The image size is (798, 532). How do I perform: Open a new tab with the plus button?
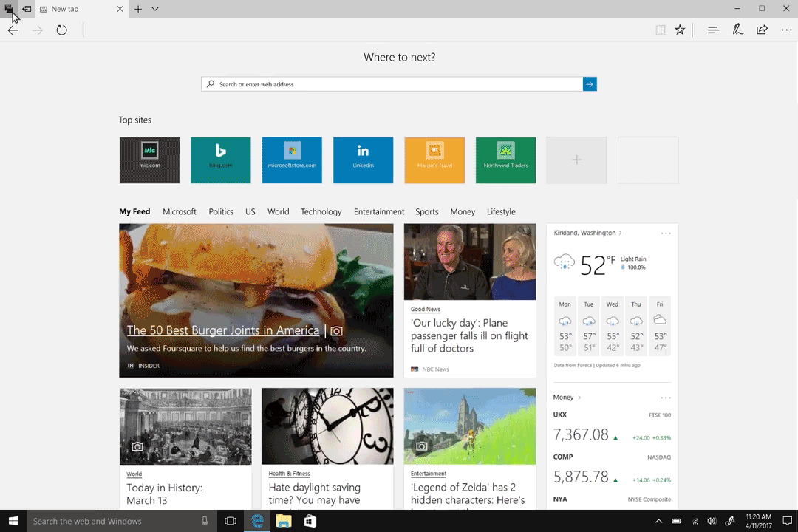tap(137, 9)
